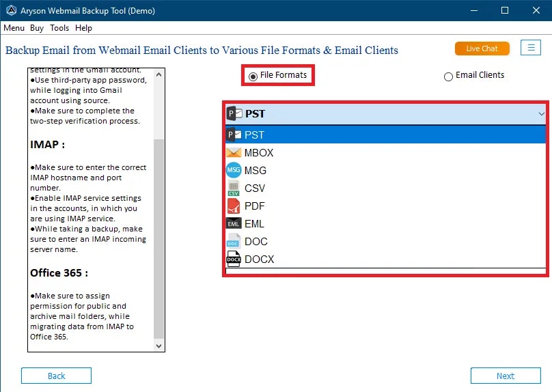The width and height of the screenshot is (552, 392).
Task: Select the Email Clients radio button
Action: [448, 76]
